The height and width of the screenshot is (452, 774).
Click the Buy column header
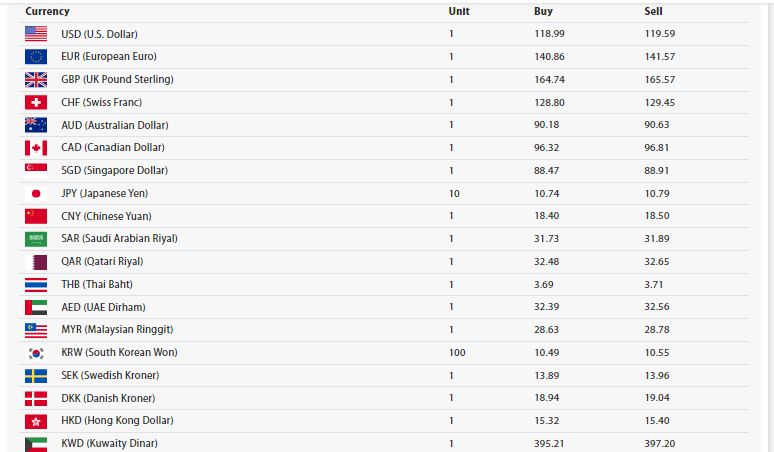coord(543,11)
